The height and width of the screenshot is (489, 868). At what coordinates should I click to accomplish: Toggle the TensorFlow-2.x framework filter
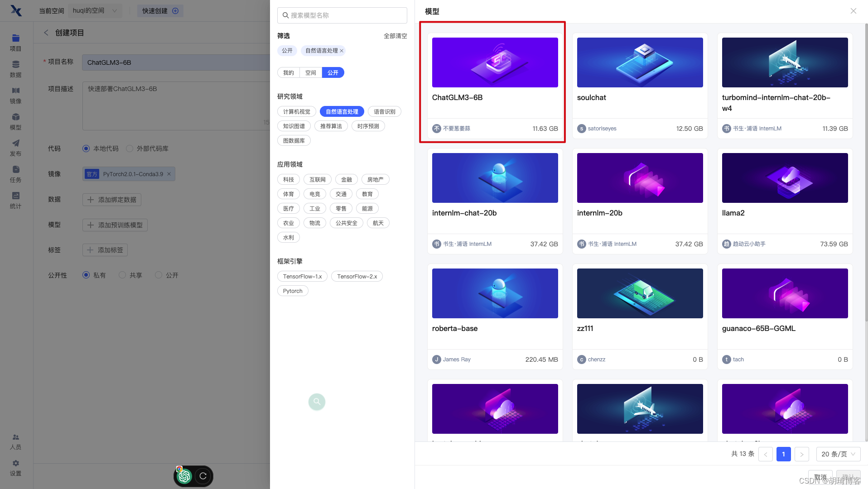(x=357, y=277)
